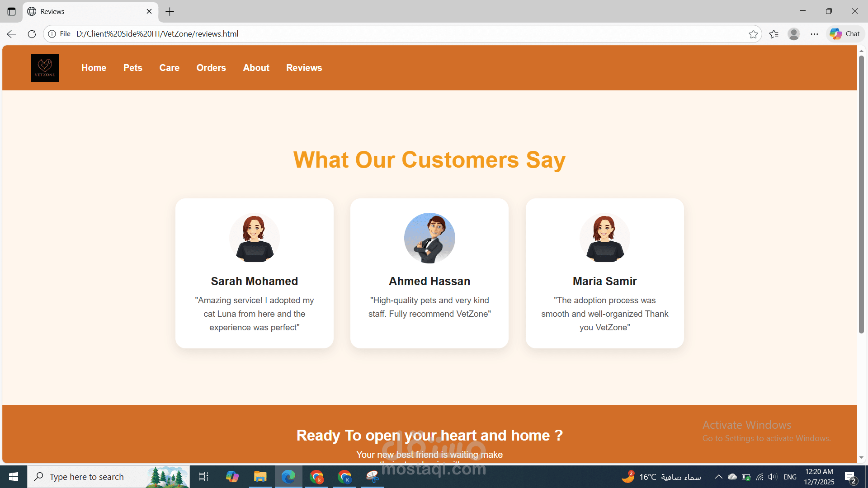This screenshot has width=868, height=488.
Task: Expand hidden system tray icons chevron
Action: tap(718, 477)
